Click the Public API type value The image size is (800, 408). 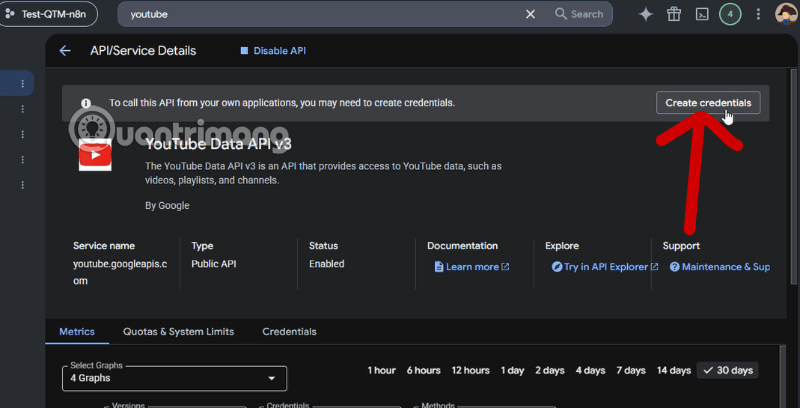pos(214,264)
